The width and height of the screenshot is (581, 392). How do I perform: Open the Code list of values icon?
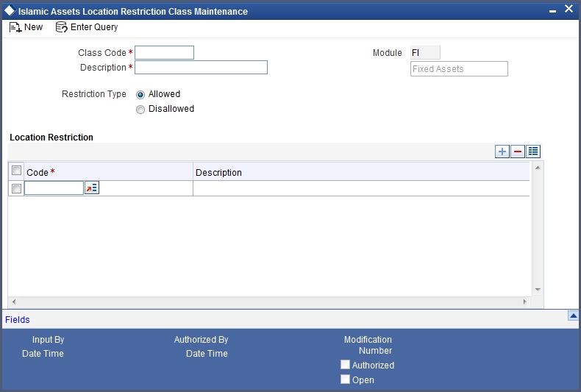(x=92, y=188)
